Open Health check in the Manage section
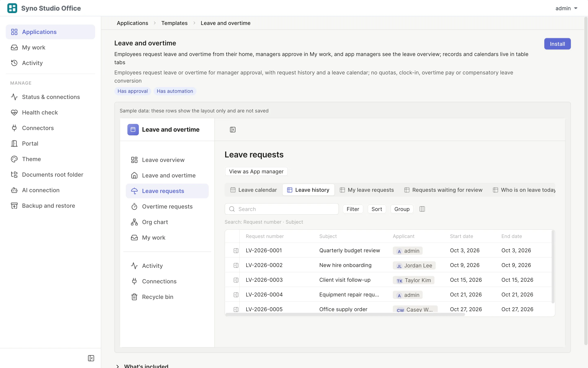588x368 pixels. tap(51, 112)
